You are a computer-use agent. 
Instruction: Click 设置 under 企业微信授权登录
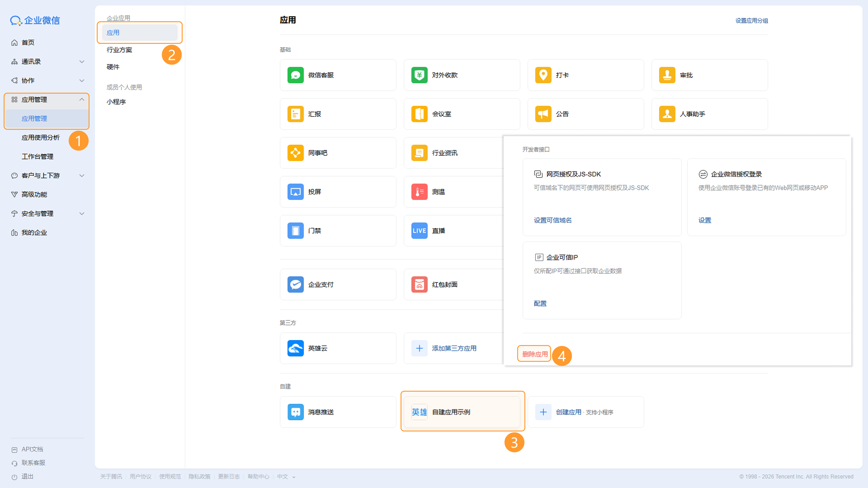pos(705,220)
